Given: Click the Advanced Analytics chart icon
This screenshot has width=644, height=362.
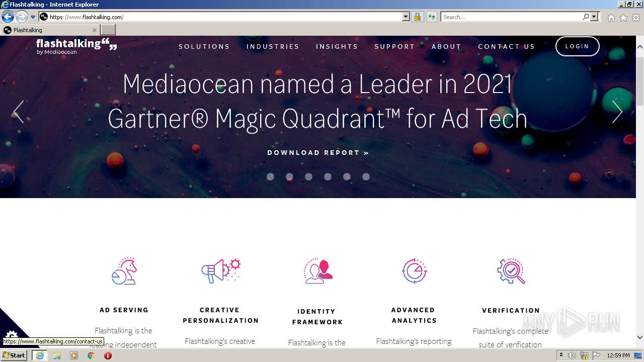Looking at the screenshot, I should point(415,271).
